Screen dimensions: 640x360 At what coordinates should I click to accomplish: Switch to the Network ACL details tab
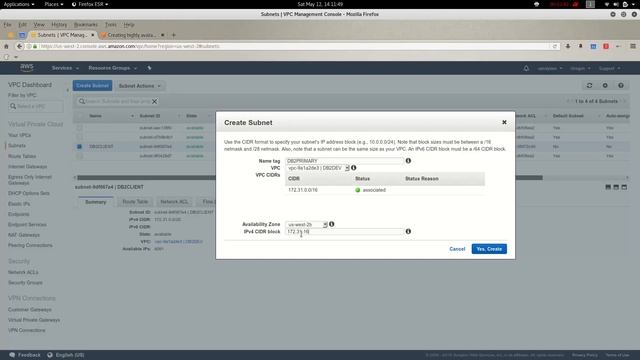coord(174,202)
